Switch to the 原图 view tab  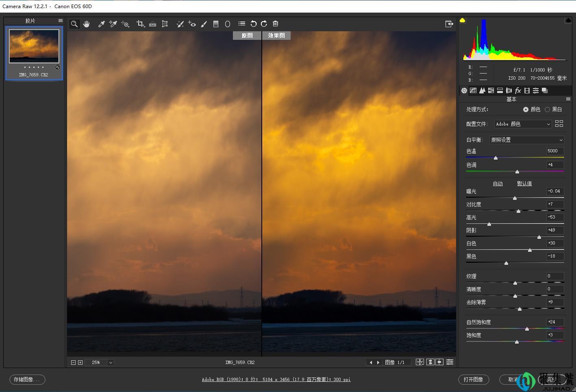coord(246,35)
